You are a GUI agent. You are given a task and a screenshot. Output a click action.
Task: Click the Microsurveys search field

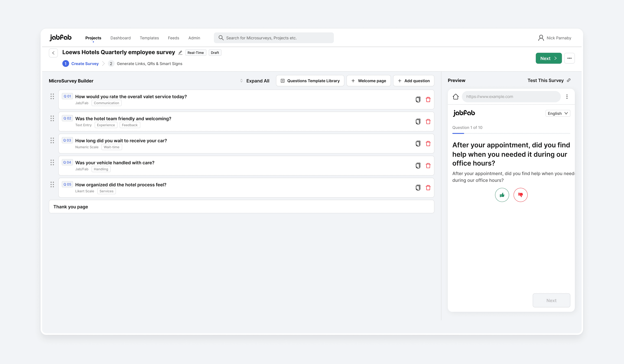(x=274, y=38)
